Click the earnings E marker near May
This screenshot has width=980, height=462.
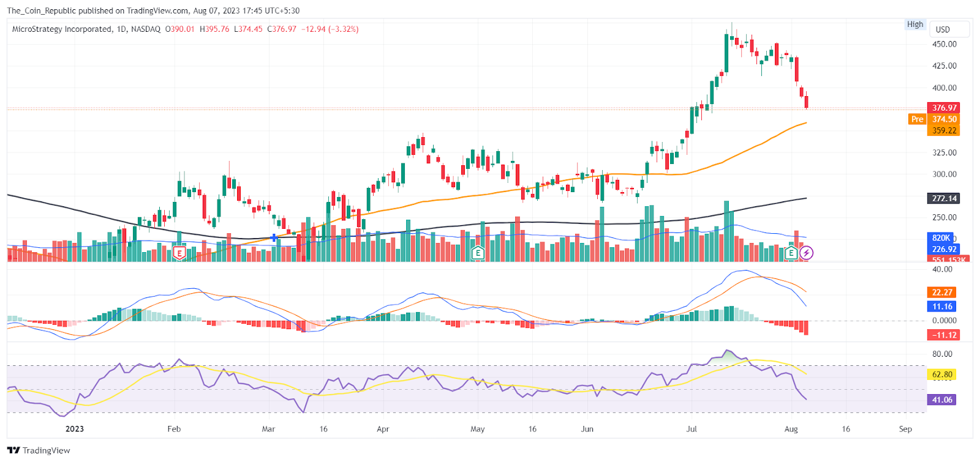coord(478,253)
